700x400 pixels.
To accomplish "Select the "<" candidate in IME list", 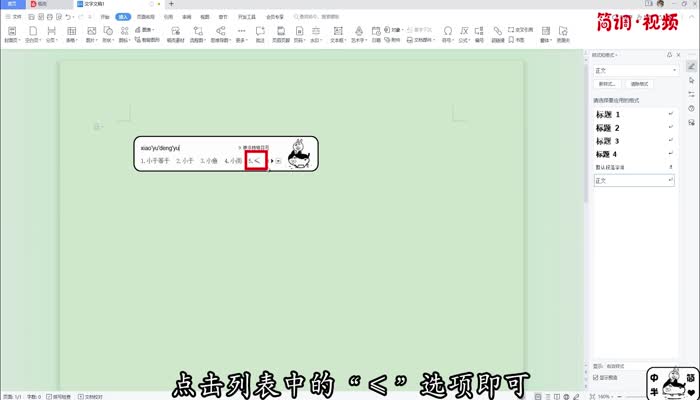I will tap(256, 160).
